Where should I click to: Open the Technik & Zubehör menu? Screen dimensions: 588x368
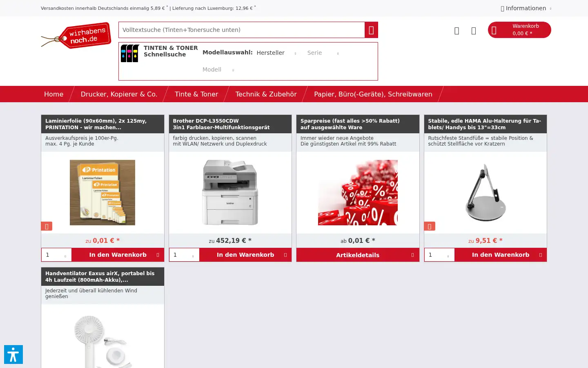(x=266, y=94)
